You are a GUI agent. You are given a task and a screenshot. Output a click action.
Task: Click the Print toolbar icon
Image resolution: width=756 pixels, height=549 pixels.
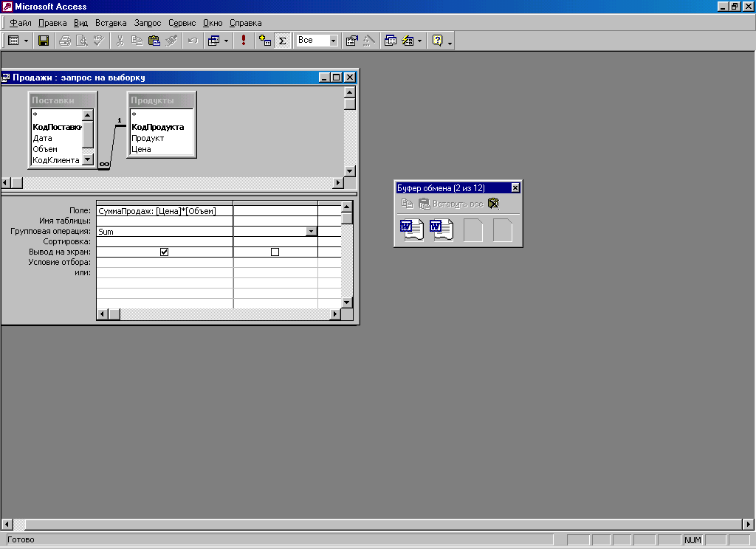65,41
